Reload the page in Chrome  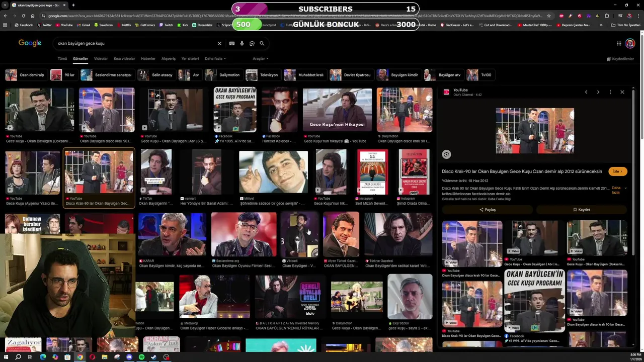(x=24, y=16)
